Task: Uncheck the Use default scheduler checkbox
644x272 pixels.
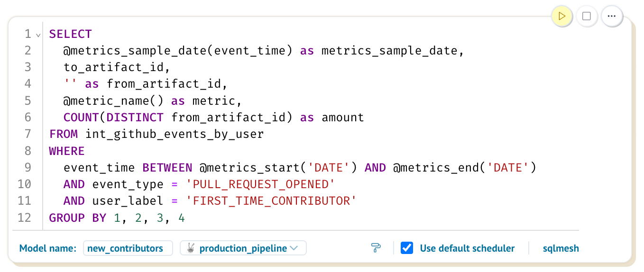Action: point(407,248)
